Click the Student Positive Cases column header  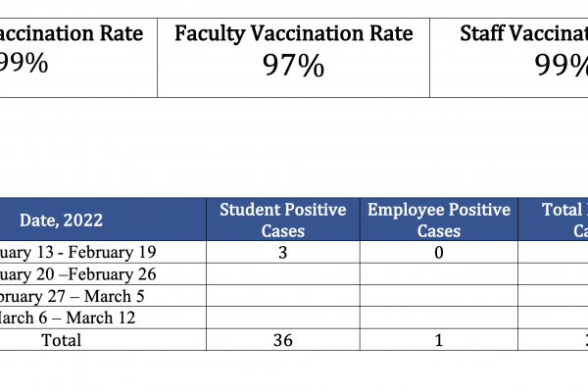283,220
